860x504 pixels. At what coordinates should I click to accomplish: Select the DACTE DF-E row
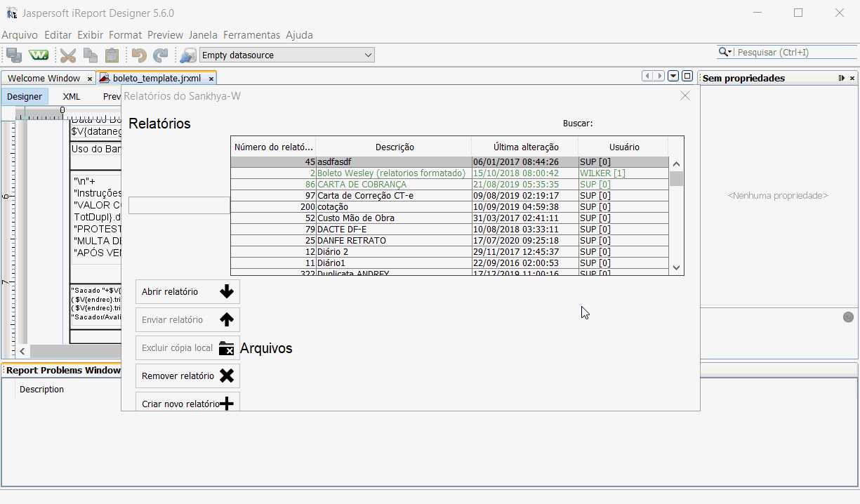[450, 230]
